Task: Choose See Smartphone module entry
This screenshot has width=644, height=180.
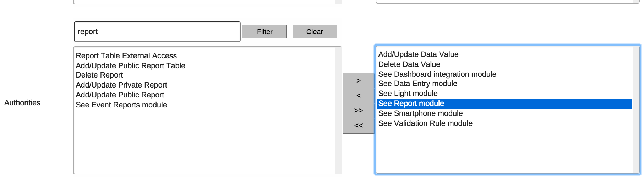Action: [x=420, y=113]
